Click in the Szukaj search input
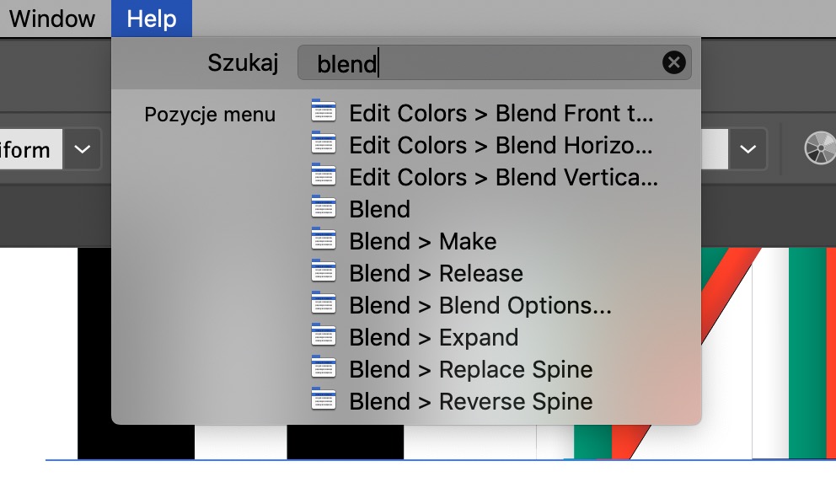 click(494, 63)
